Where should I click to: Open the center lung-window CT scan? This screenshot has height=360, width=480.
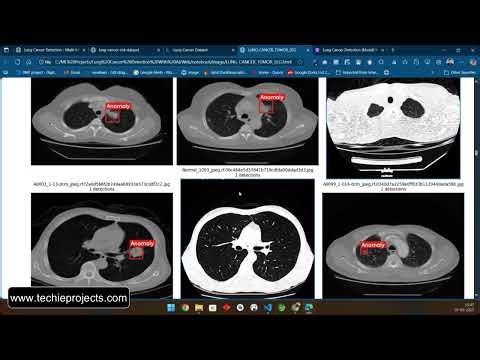click(x=247, y=239)
